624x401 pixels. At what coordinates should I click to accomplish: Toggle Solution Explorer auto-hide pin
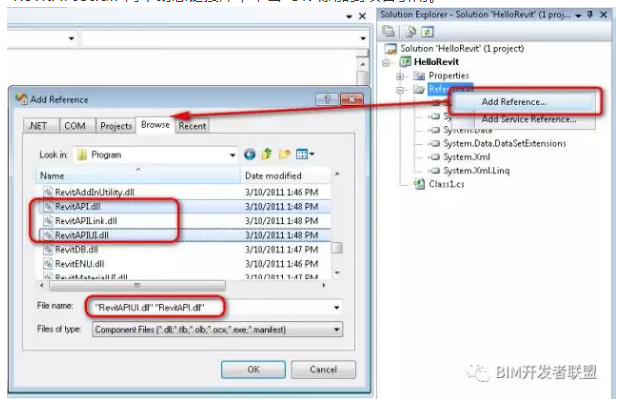591,15
